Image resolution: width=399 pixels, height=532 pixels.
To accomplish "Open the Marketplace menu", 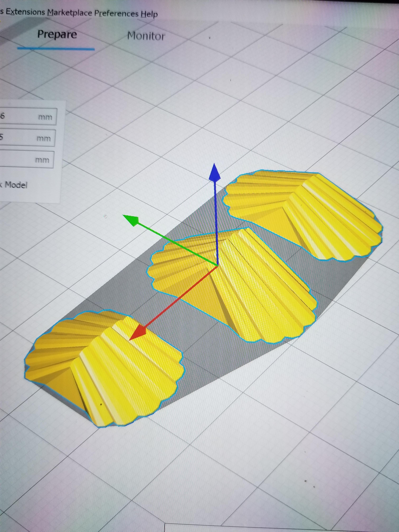I will click(x=70, y=13).
